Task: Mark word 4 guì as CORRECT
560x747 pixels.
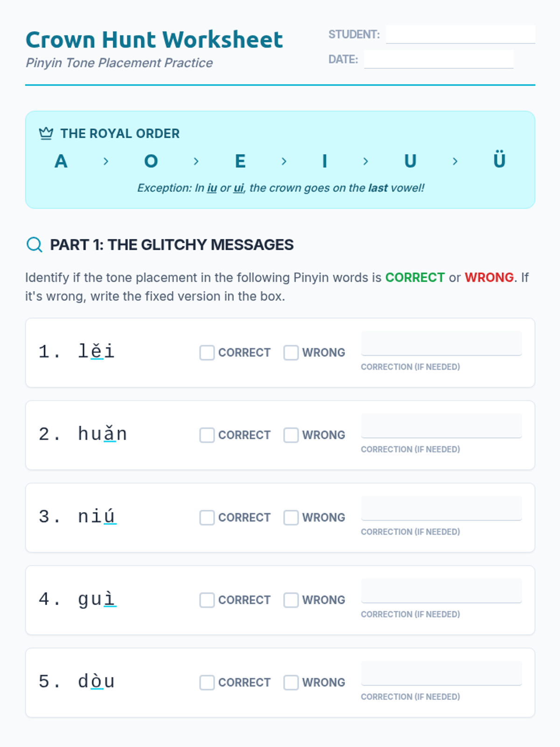Action: (207, 600)
